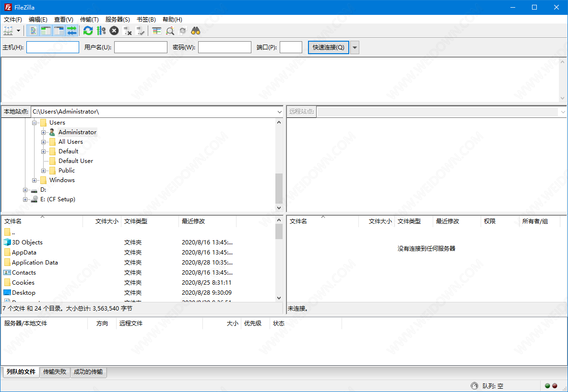This screenshot has height=392, width=568.
Task: Cancel the current operation
Action: tap(114, 31)
